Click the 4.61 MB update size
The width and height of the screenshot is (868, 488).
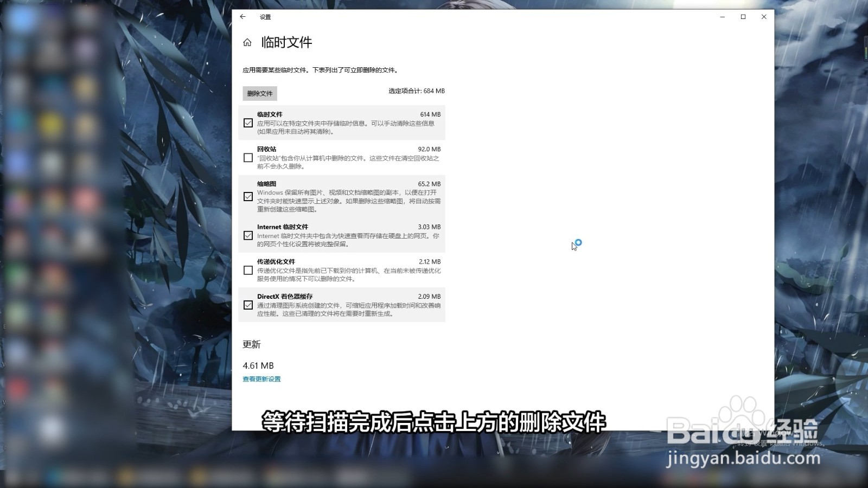(x=258, y=365)
